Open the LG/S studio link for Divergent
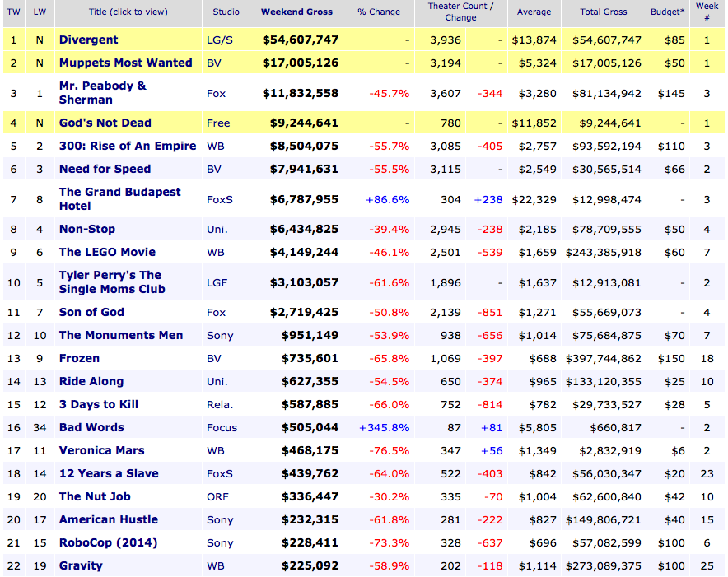Screen dimensions: 728x577 tap(220, 40)
